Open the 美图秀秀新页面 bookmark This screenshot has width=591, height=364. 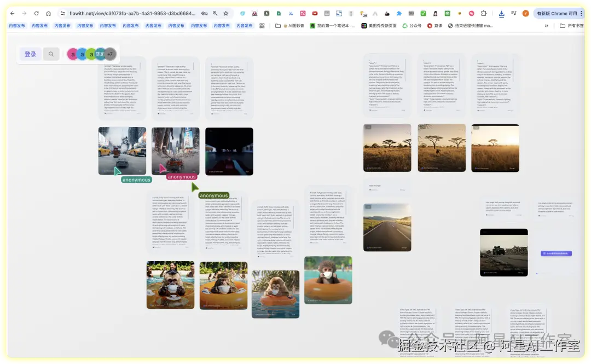(x=379, y=26)
